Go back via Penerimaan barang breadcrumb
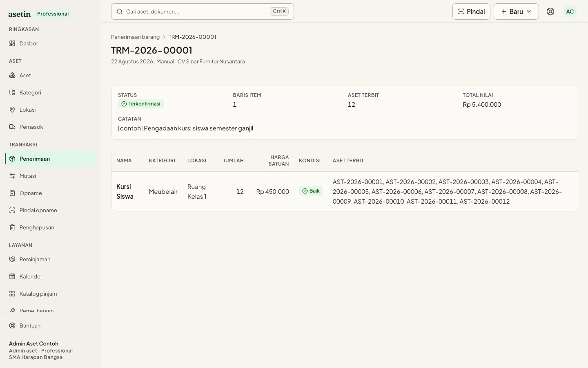Image resolution: width=588 pixels, height=368 pixels. tap(135, 37)
